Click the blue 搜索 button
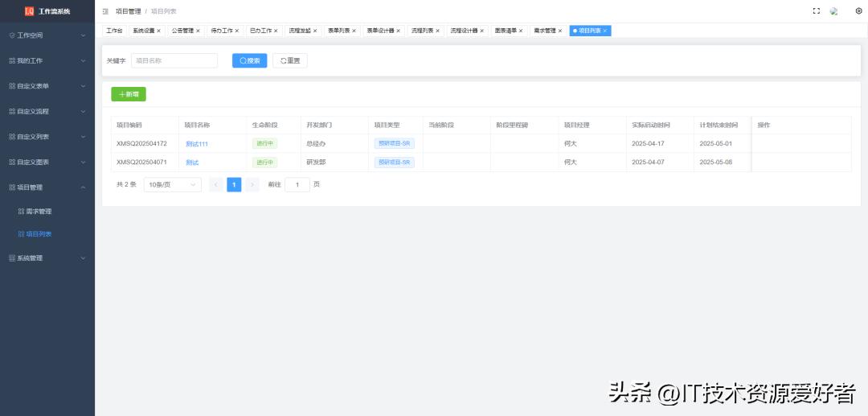Viewport: 868px width, 416px height. coord(249,60)
